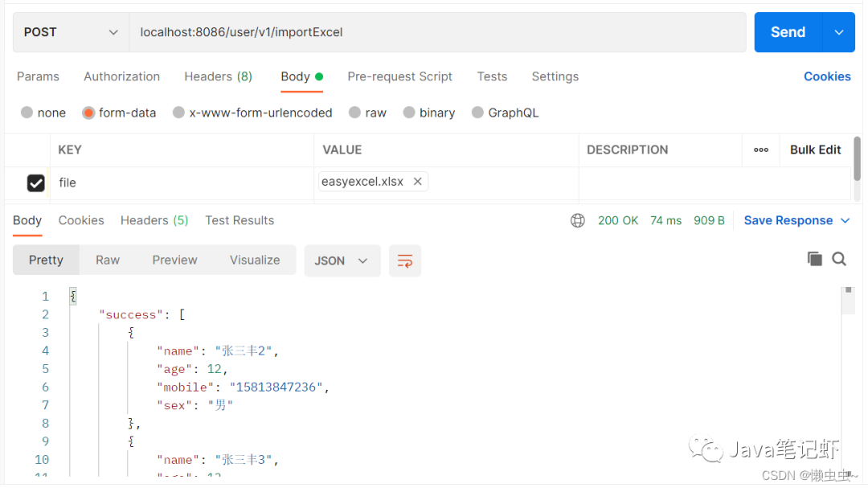Select the raw body type radio

(x=355, y=113)
